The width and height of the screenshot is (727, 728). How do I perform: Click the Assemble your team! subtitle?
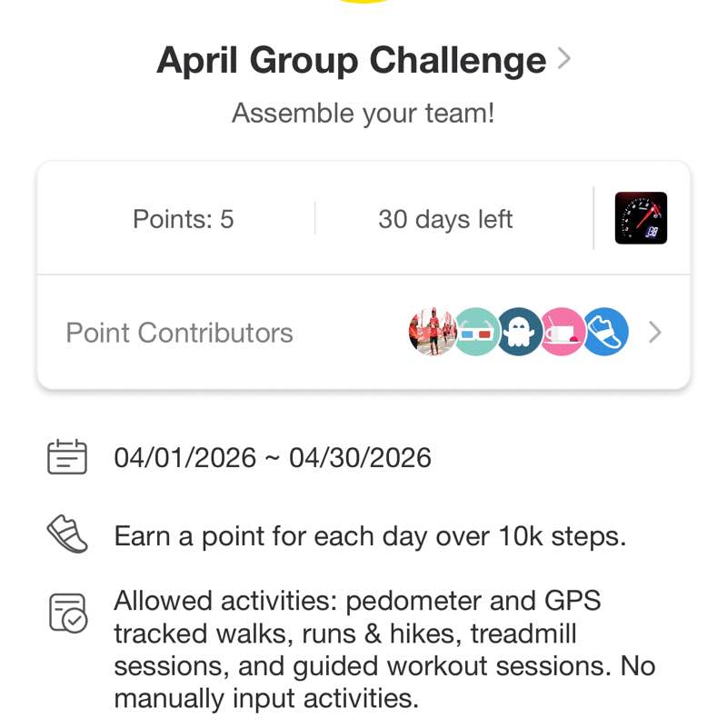click(x=363, y=114)
